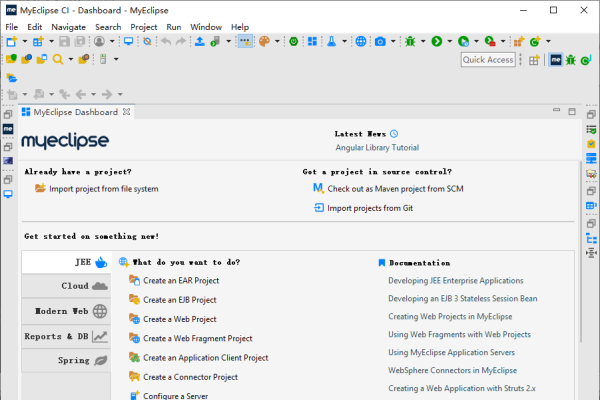Click the blue upload deploy icon
The width and height of the screenshot is (600, 400).
(x=199, y=41)
